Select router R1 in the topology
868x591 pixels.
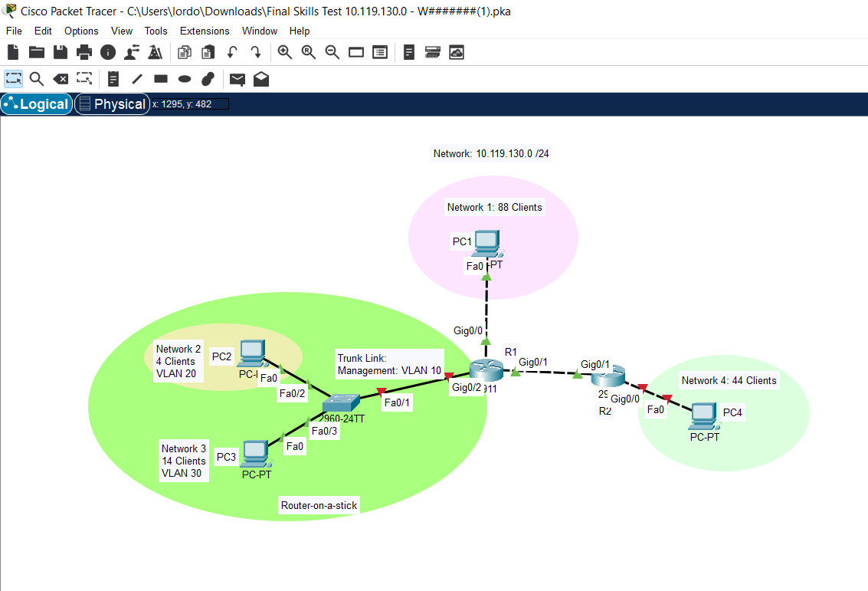pyautogui.click(x=488, y=369)
